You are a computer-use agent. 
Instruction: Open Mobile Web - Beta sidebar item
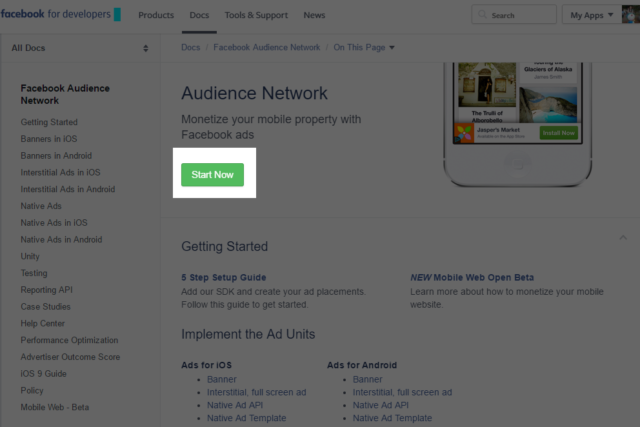[55, 407]
